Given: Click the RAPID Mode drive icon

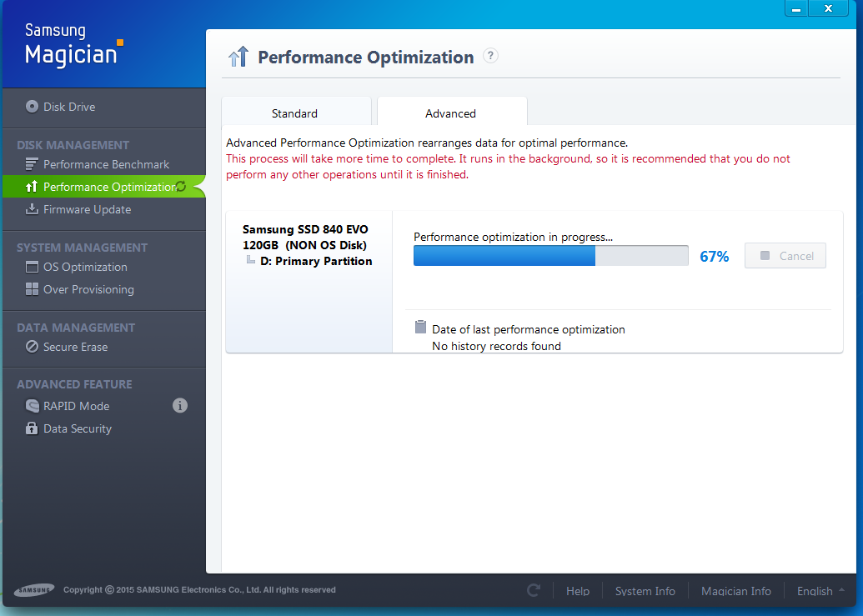Looking at the screenshot, I should tap(32, 406).
